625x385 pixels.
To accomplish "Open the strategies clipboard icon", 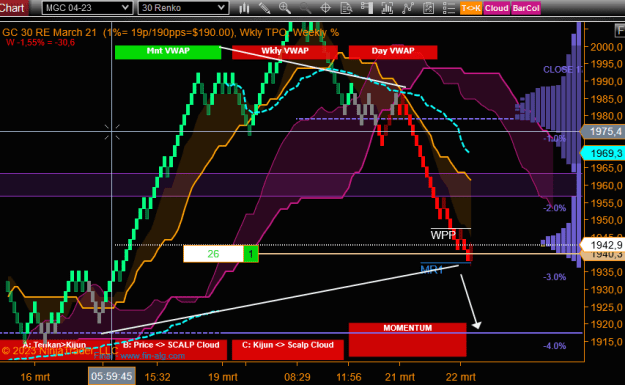I will (428, 8).
